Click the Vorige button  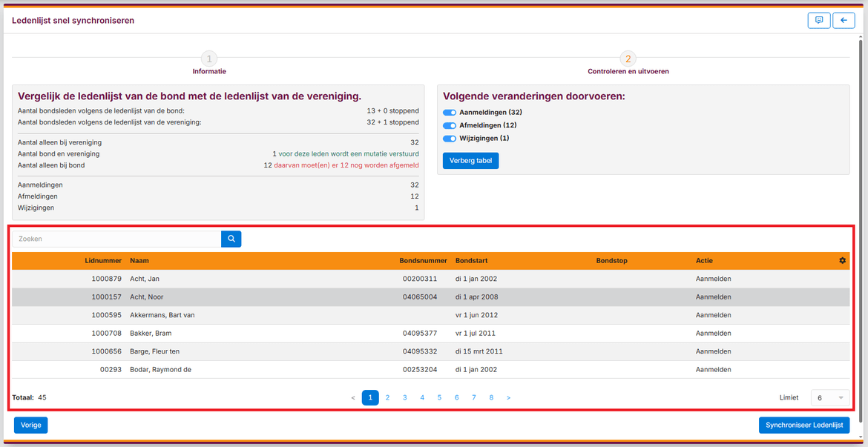tap(31, 425)
